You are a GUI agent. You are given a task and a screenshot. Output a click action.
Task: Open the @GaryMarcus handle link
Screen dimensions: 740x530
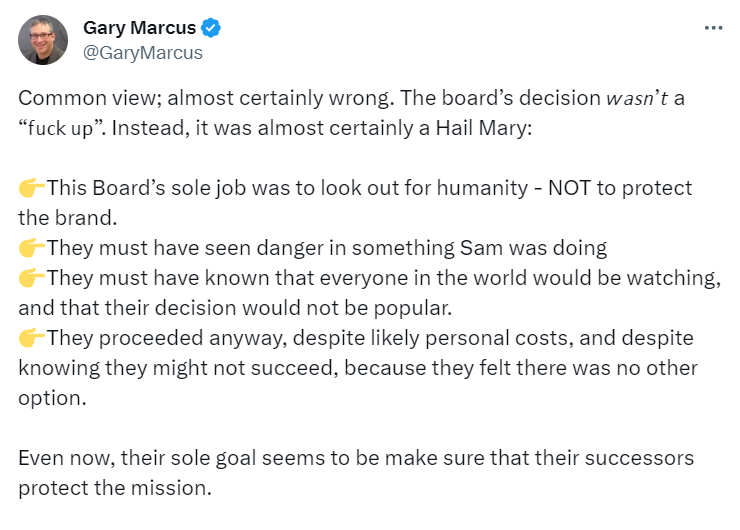(143, 53)
